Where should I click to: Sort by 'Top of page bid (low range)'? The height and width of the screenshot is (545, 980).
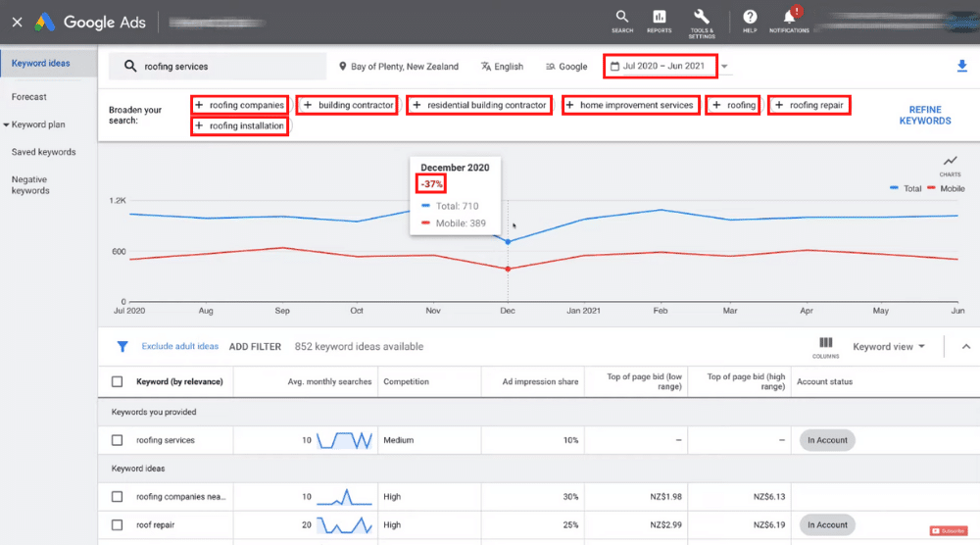coord(644,381)
